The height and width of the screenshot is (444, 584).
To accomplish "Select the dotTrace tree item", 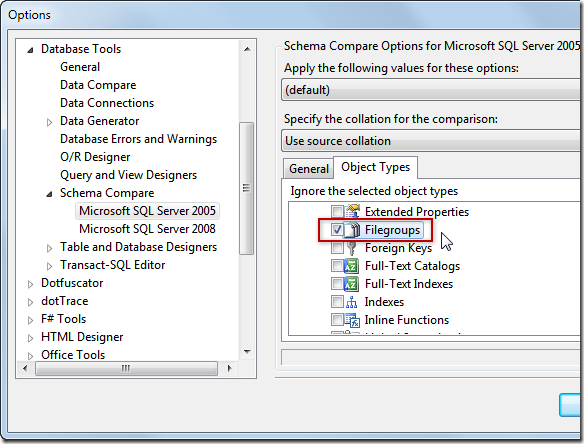I will point(64,301).
